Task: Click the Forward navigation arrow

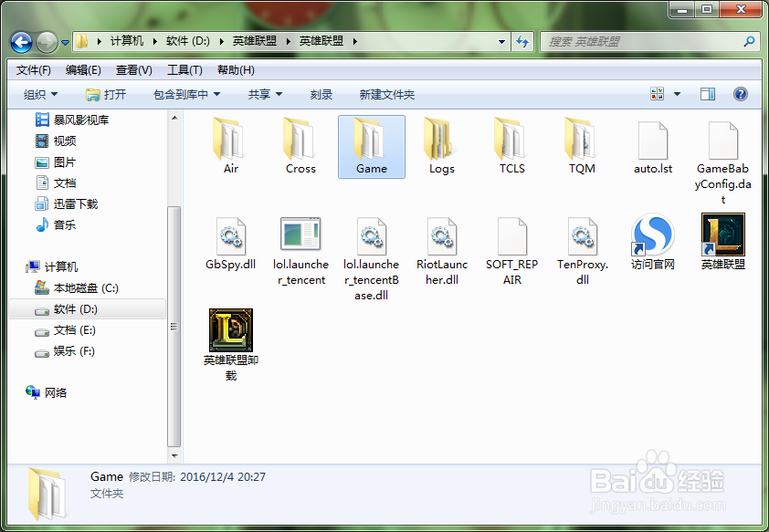Action: click(x=47, y=43)
